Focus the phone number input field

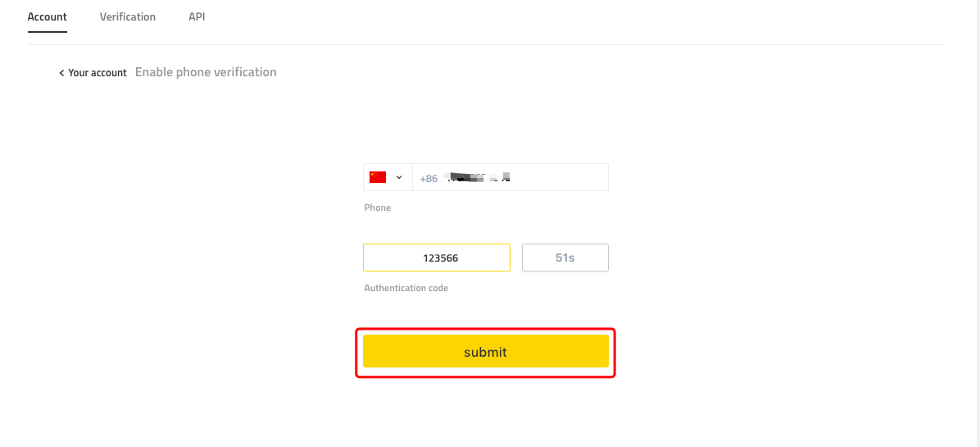[510, 177]
